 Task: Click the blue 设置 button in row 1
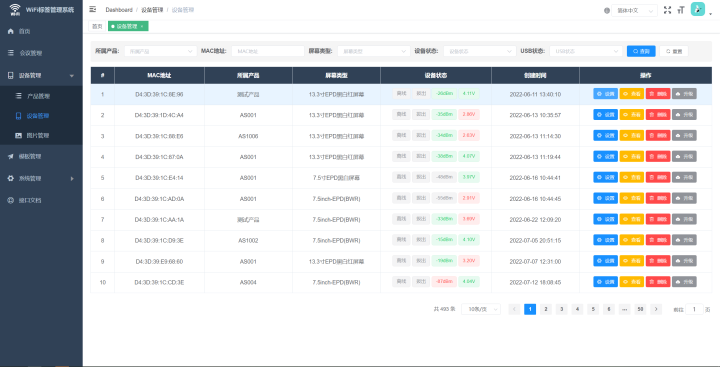coord(605,94)
